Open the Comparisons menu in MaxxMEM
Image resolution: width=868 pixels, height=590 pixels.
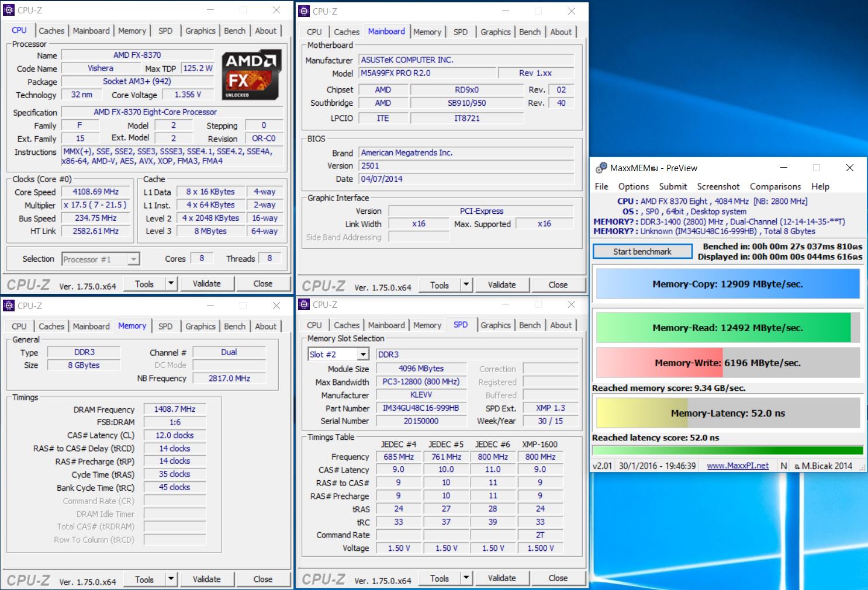(775, 186)
